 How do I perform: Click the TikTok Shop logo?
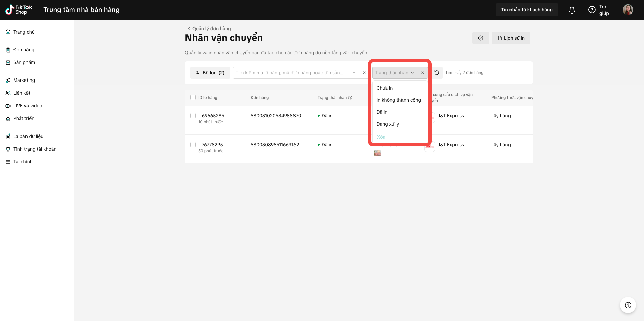pyautogui.click(x=19, y=10)
